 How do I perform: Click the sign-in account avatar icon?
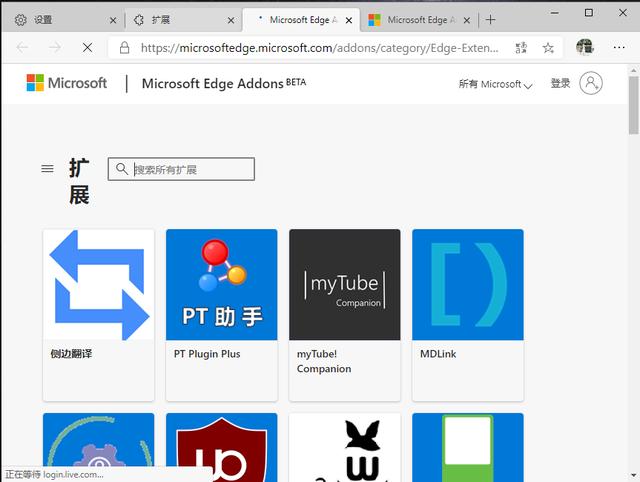pos(591,83)
